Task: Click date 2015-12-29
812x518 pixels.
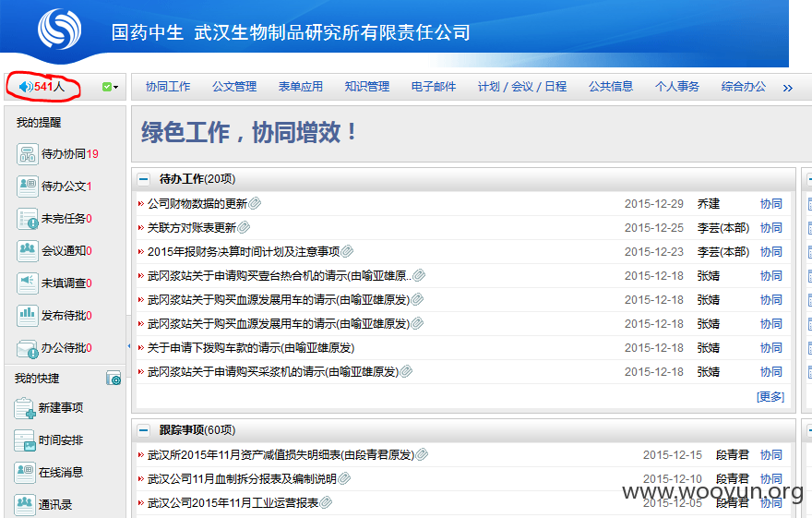Action: point(654,204)
